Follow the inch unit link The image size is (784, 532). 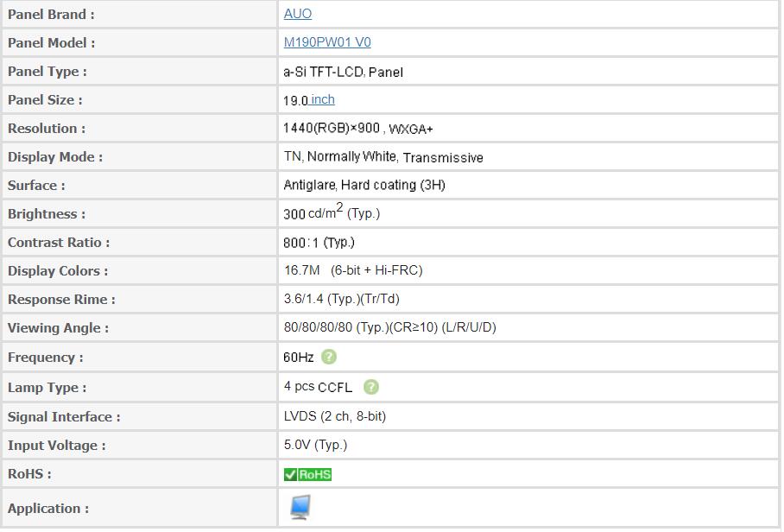point(323,100)
